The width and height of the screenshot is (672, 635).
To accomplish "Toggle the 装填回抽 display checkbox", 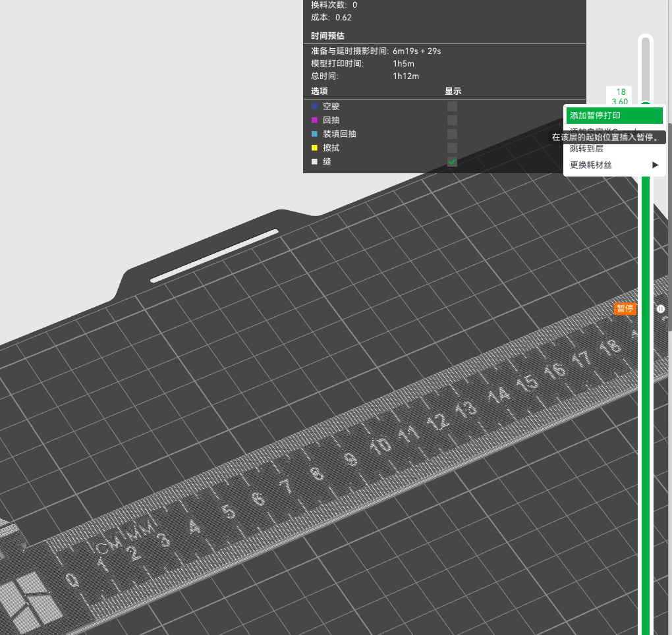I will point(452,134).
